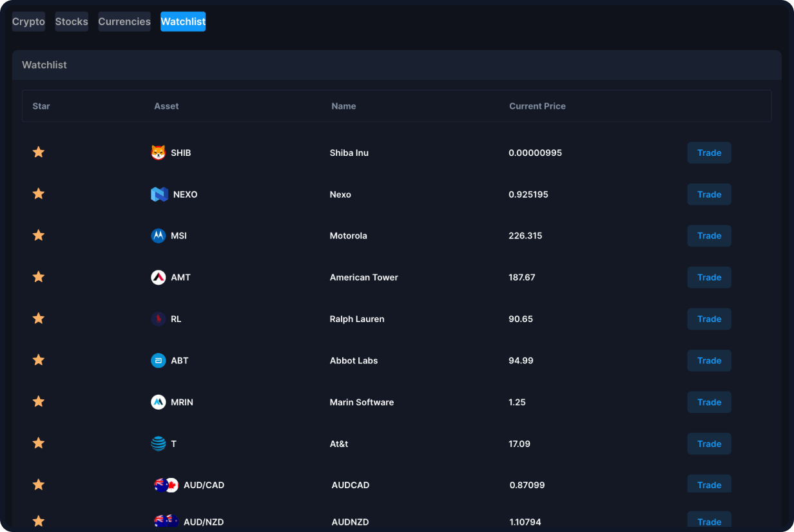
Task: Click the Nexo asset logo icon
Action: [x=159, y=195]
